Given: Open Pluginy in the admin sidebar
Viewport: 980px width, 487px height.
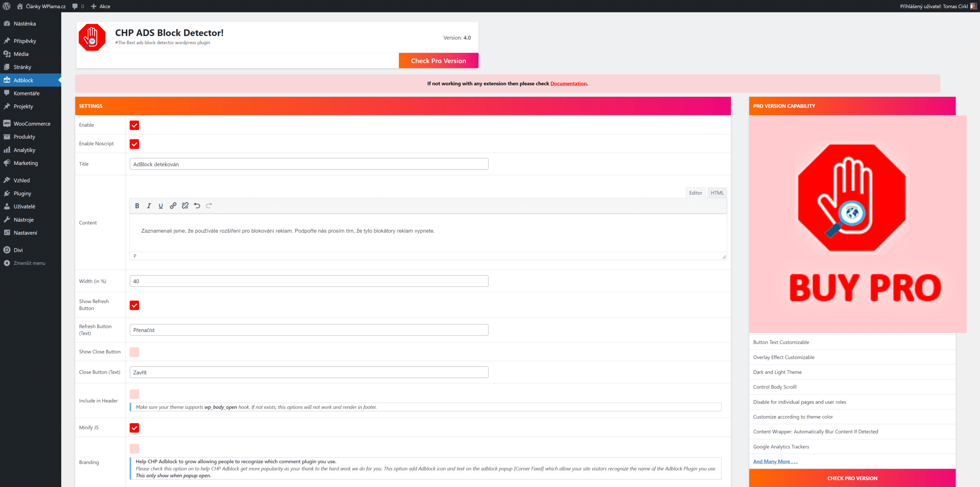Looking at the screenshot, I should 23,193.
